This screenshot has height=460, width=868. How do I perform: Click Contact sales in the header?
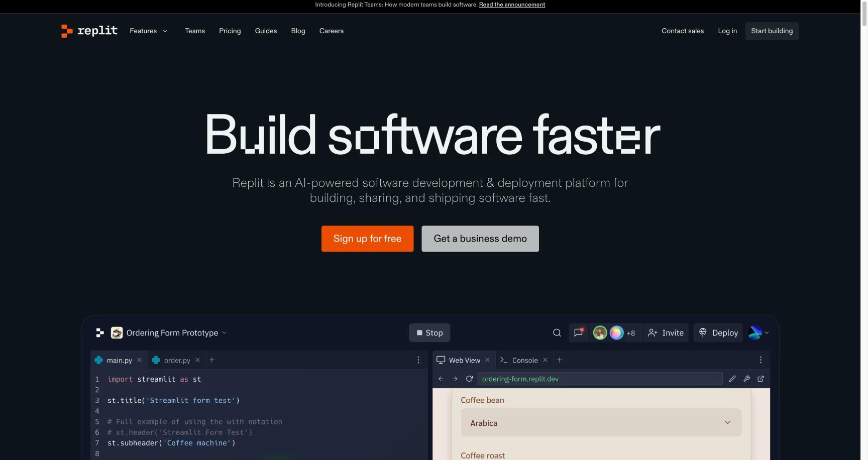(x=683, y=31)
